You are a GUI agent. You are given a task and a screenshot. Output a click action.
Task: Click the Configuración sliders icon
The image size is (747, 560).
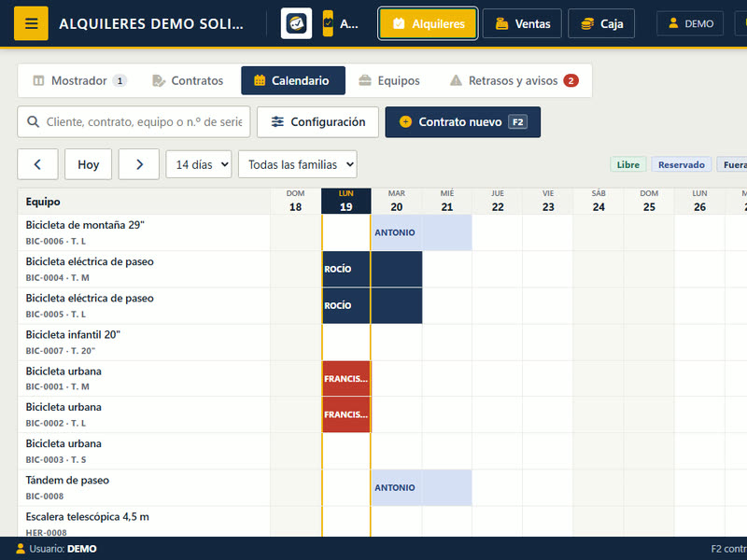click(277, 122)
